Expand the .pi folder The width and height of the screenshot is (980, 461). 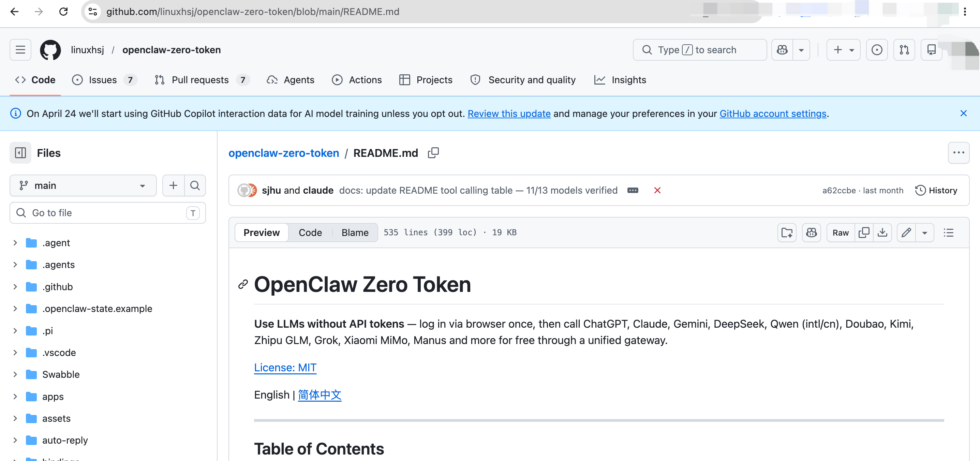(x=15, y=331)
